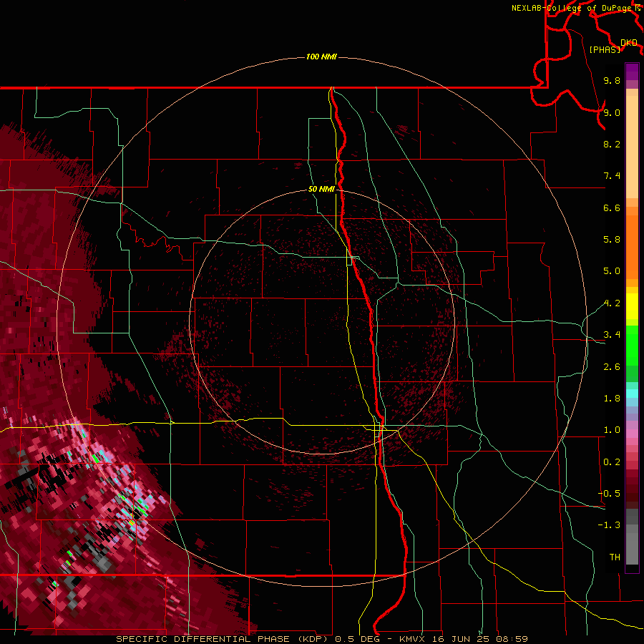Click the 5.8 value on the color scale
644x644 pixels.
(612, 240)
